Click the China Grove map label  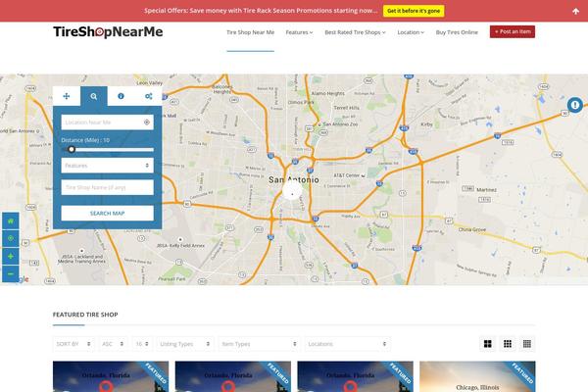[x=472, y=229]
